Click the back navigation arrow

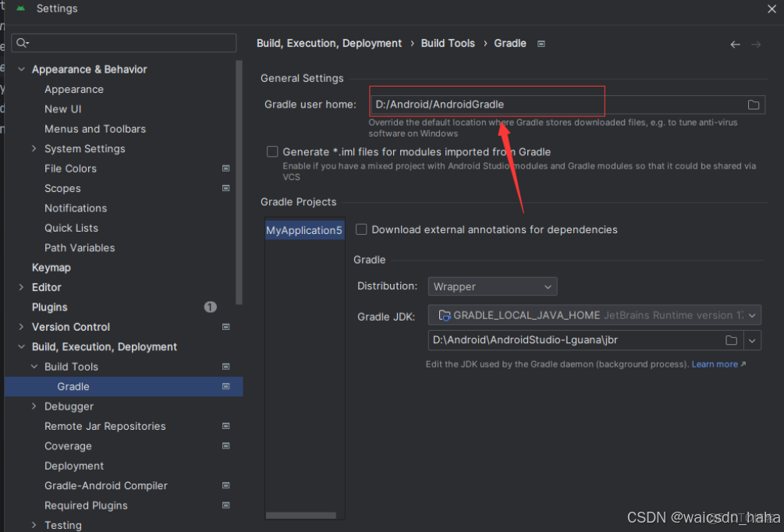tap(734, 44)
